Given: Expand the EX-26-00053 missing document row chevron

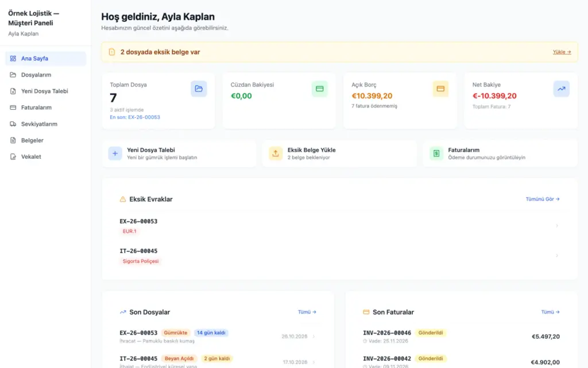Looking at the screenshot, I should 557,225.
